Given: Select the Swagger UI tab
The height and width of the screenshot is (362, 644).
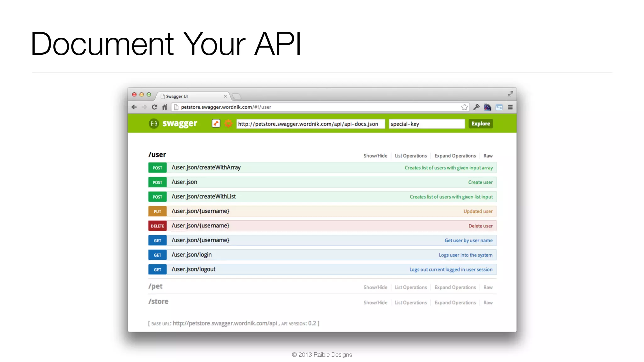Looking at the screenshot, I should 192,96.
